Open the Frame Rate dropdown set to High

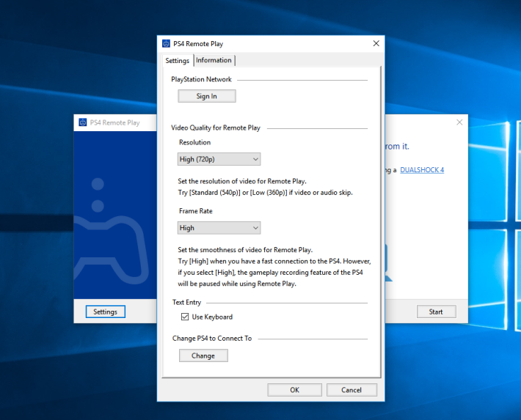coord(219,228)
